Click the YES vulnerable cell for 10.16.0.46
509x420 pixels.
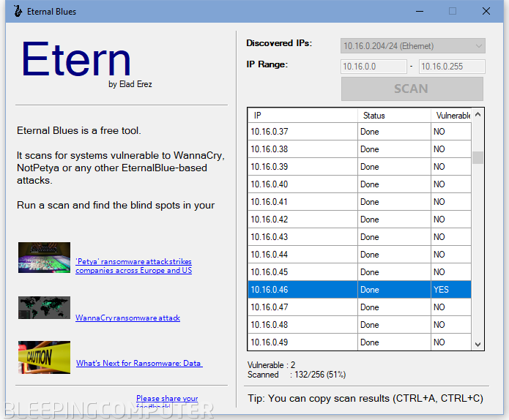[451, 290]
